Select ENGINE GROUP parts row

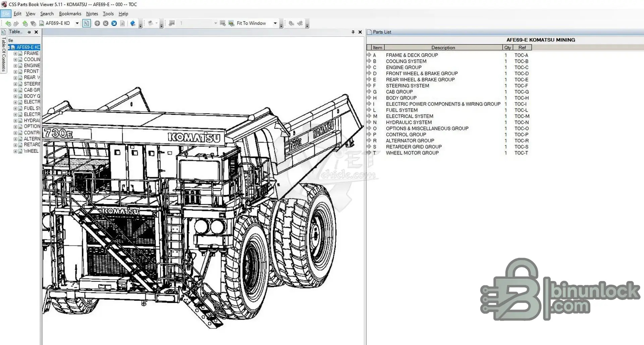click(449, 67)
